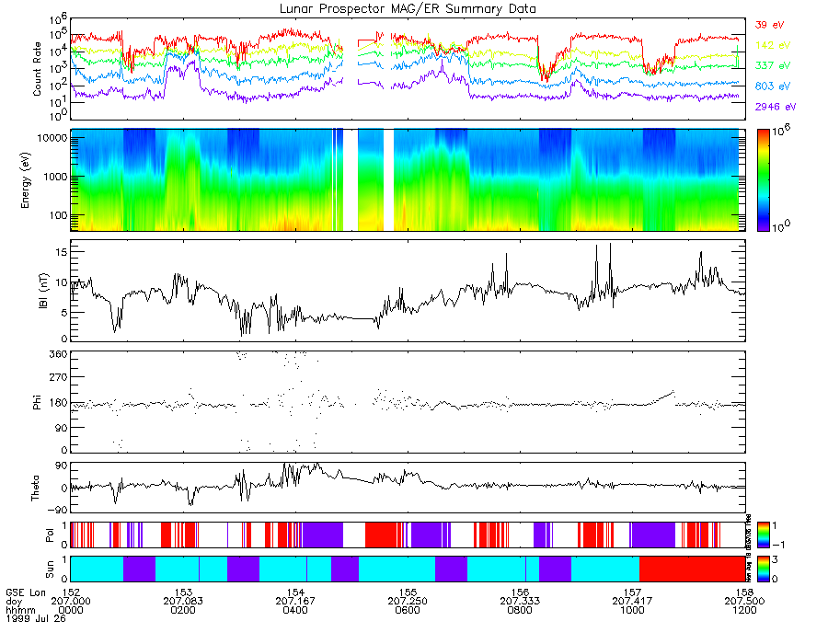Viewport: 828px width, 644px height.
Task: Click the 'Phi' axis label
Action: 37,402
